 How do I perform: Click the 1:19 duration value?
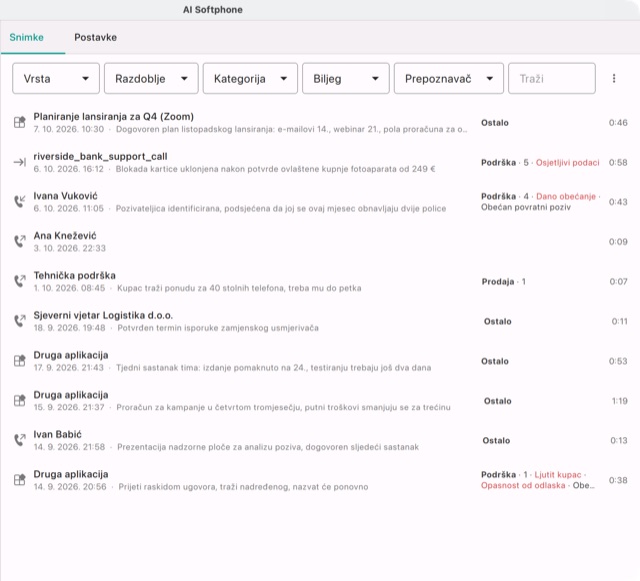pyautogui.click(x=620, y=401)
